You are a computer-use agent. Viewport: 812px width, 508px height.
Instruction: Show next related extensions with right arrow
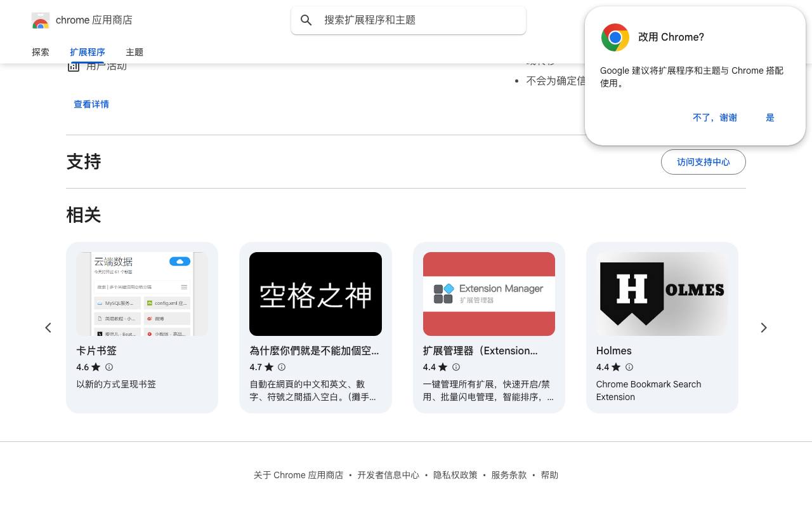point(764,328)
